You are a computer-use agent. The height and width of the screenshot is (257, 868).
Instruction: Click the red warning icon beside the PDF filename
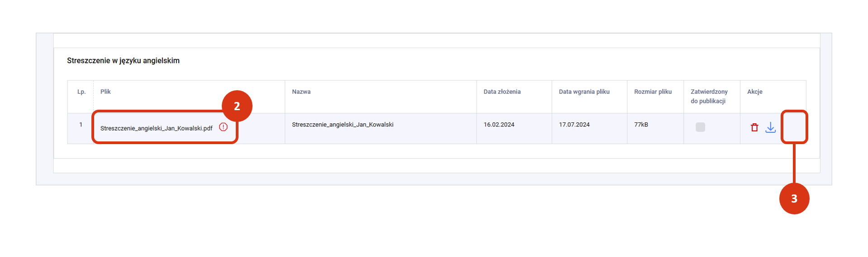[x=223, y=127]
